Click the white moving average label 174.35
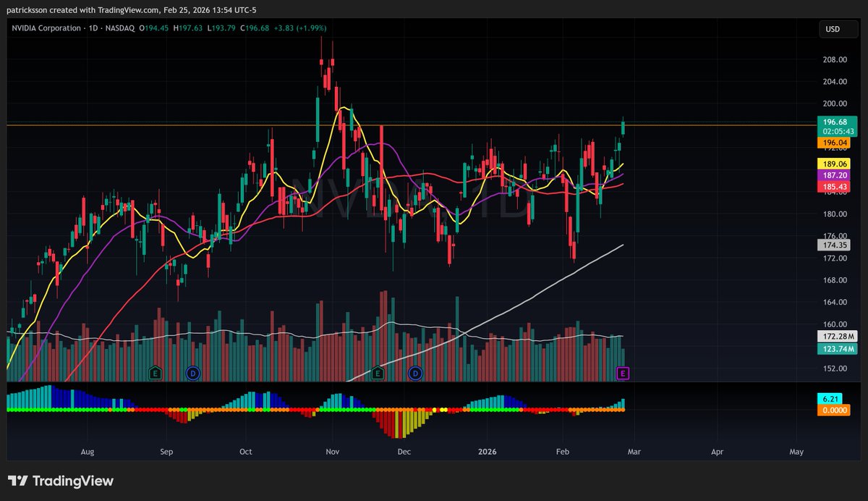 coord(833,245)
